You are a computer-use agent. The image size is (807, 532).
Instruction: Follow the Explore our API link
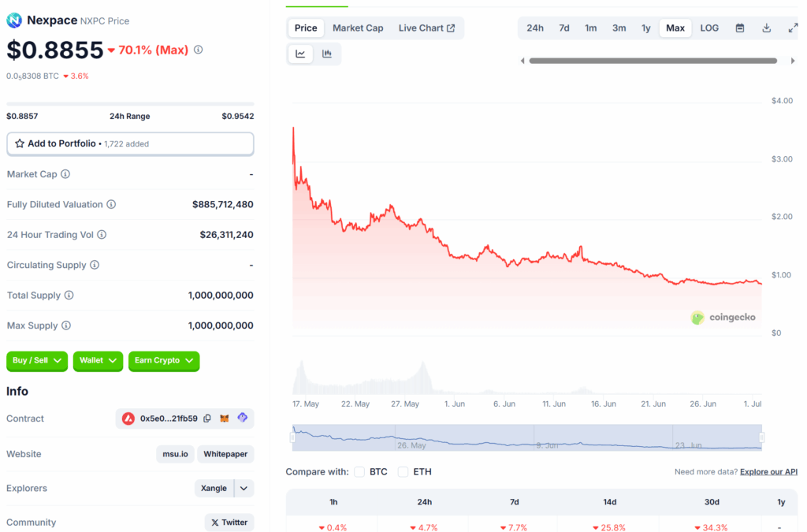coord(768,472)
